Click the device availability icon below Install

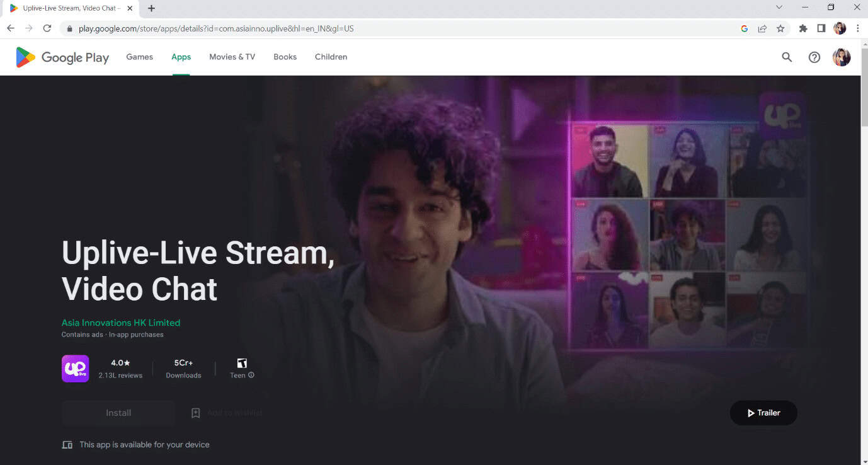[67, 444]
